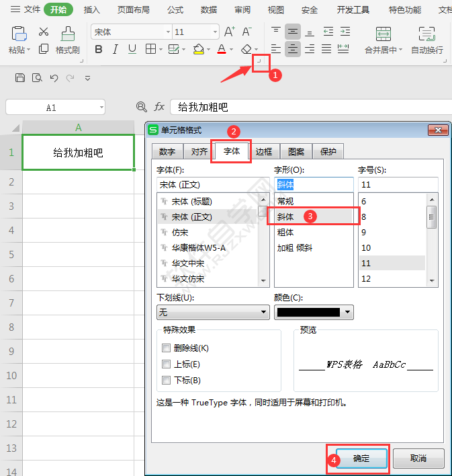The width and height of the screenshot is (452, 476).
Task: Switch to the 页面布局 Page Layout tab
Action: tap(134, 9)
